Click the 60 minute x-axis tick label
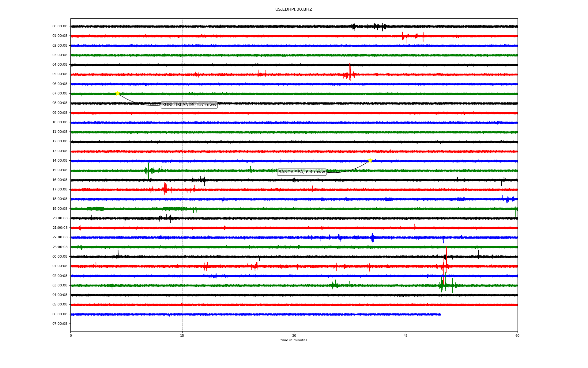This screenshot has height=368, width=588. (x=517, y=335)
